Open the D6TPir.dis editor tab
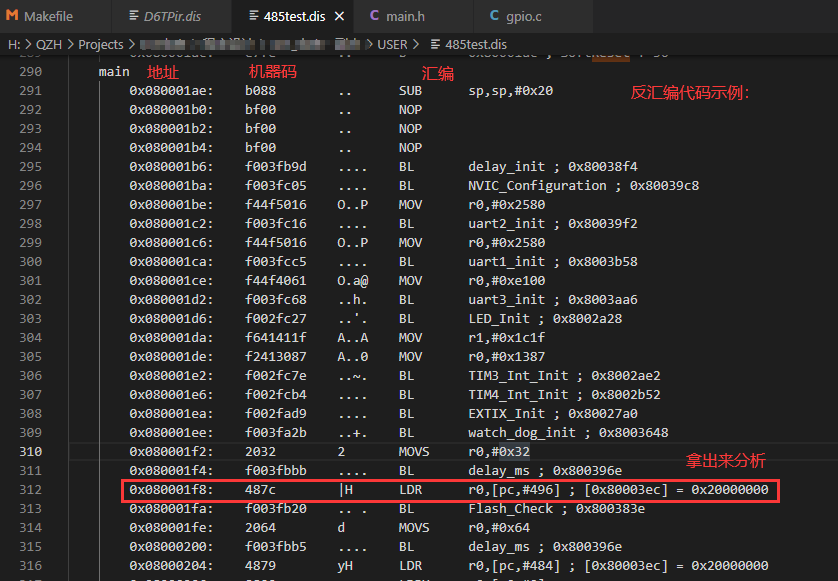The width and height of the screenshot is (838, 581). (172, 16)
